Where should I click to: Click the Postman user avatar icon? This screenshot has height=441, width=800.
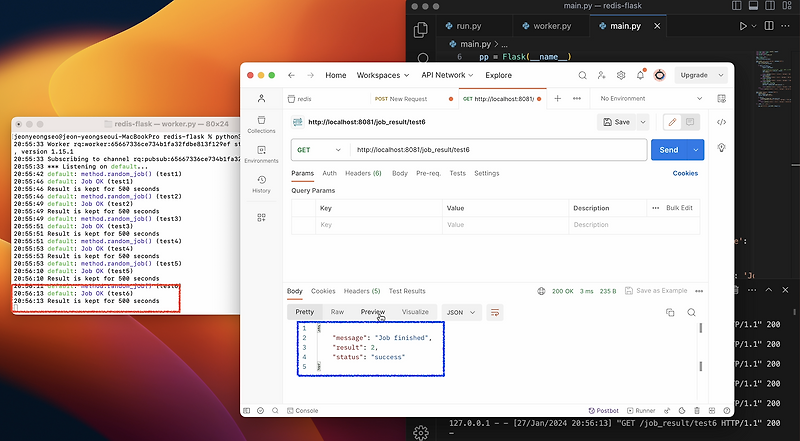660,75
